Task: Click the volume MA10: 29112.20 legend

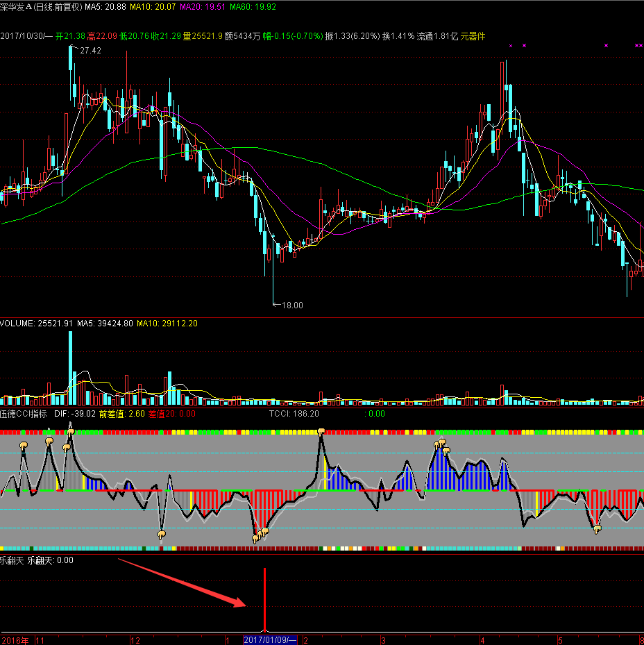Action: [167, 324]
